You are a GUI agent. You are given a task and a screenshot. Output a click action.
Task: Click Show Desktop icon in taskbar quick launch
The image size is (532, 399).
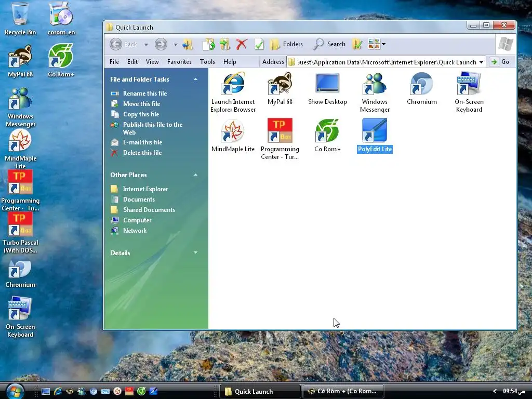pyautogui.click(x=46, y=392)
